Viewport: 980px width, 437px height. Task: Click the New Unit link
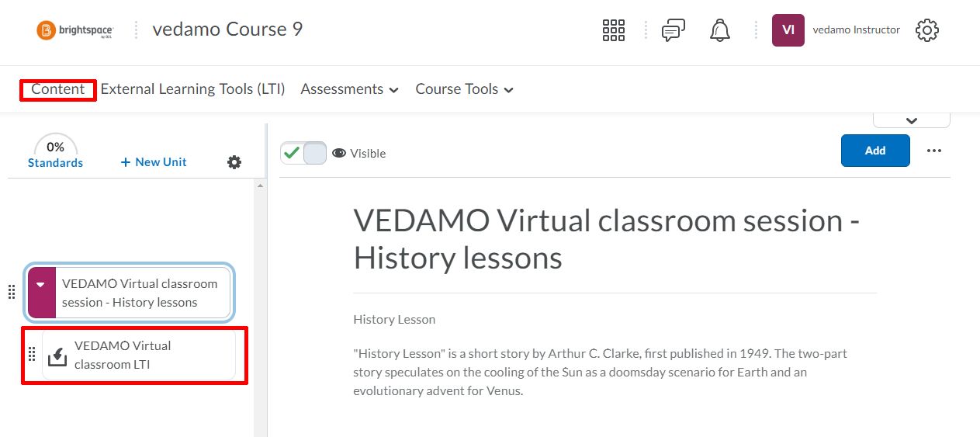tap(154, 162)
